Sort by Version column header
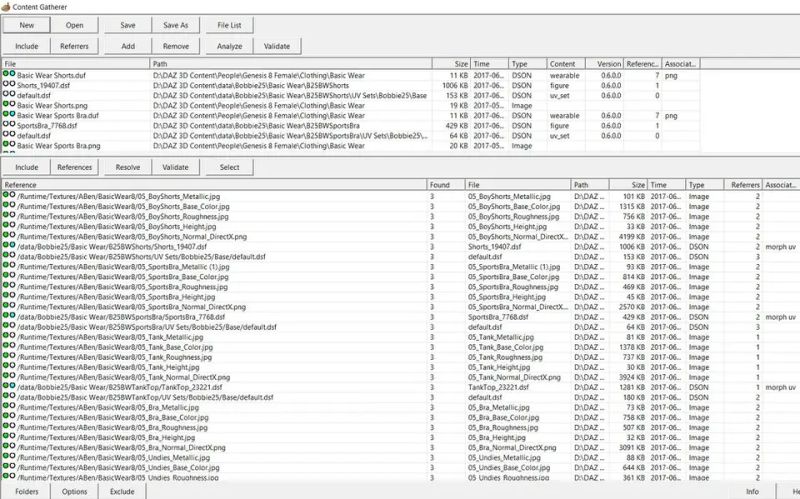800x499 pixels. click(x=604, y=64)
